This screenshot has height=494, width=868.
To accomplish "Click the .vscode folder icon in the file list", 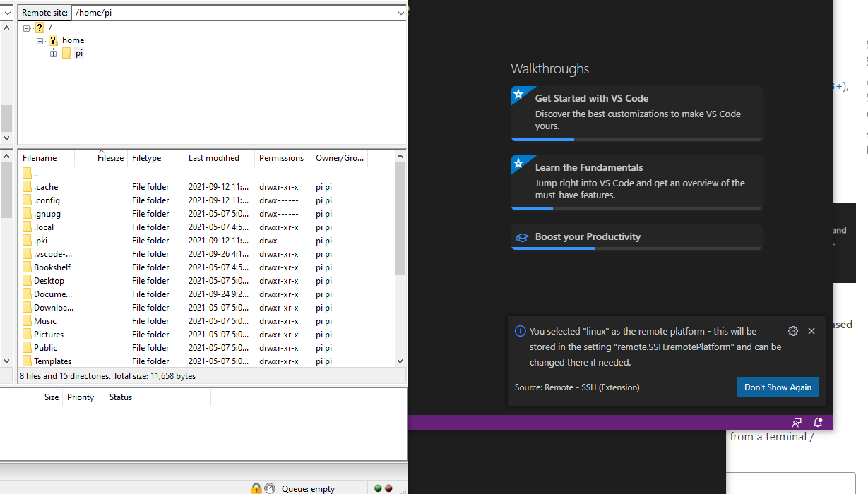I will tap(28, 254).
